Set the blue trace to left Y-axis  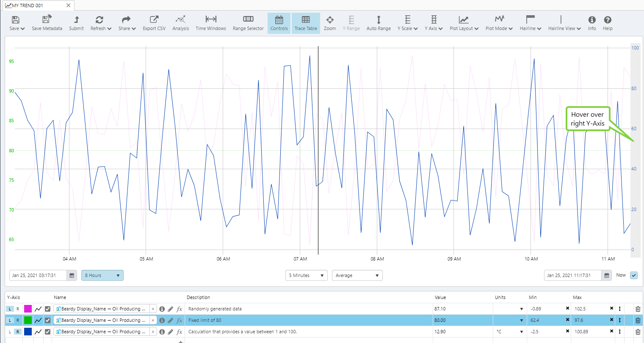(10, 332)
